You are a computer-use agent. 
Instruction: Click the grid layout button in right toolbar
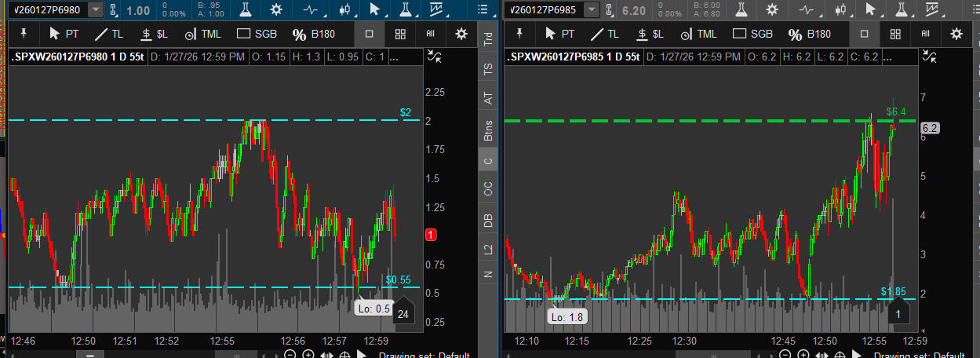tap(894, 34)
